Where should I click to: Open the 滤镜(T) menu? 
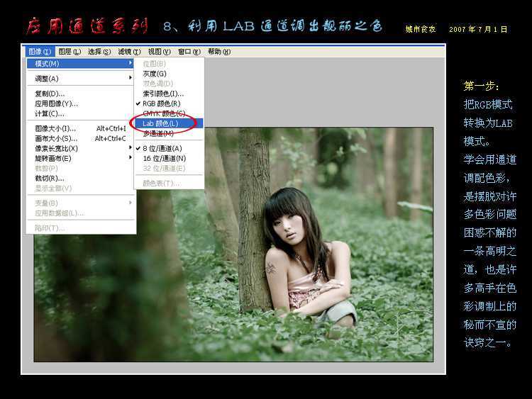(x=129, y=52)
